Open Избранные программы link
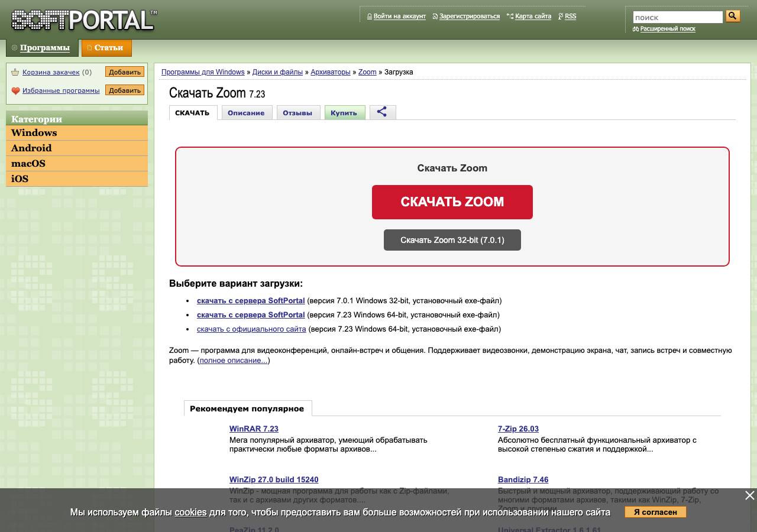Screen dimensions: 757x532 pyautogui.click(x=61, y=90)
